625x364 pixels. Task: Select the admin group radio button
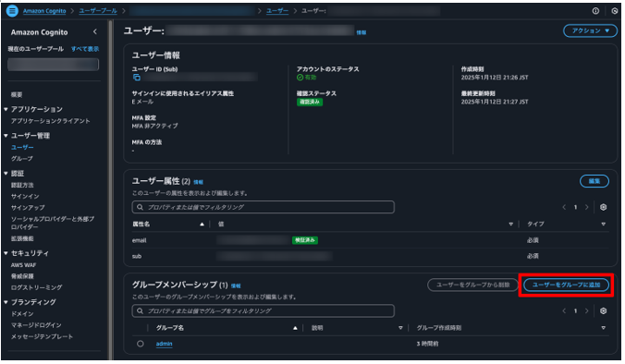click(141, 344)
